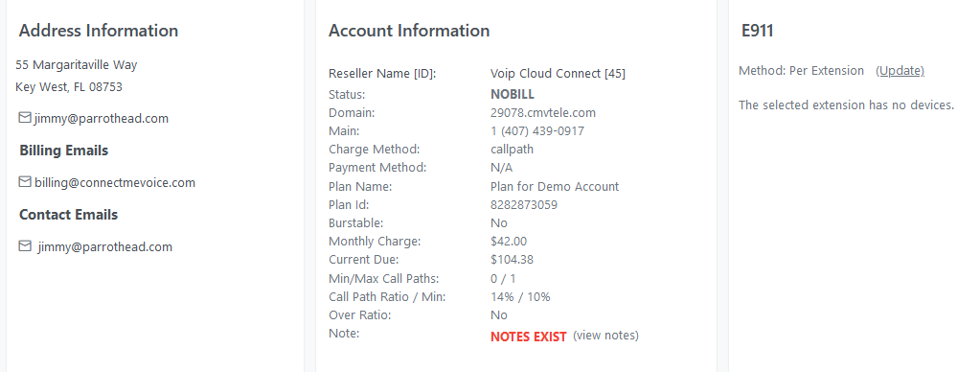Click the Address Information heading

click(99, 31)
